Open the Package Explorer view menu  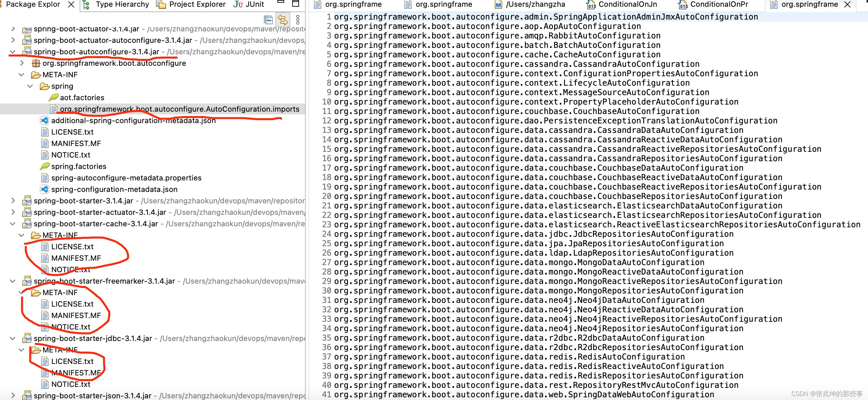point(298,20)
